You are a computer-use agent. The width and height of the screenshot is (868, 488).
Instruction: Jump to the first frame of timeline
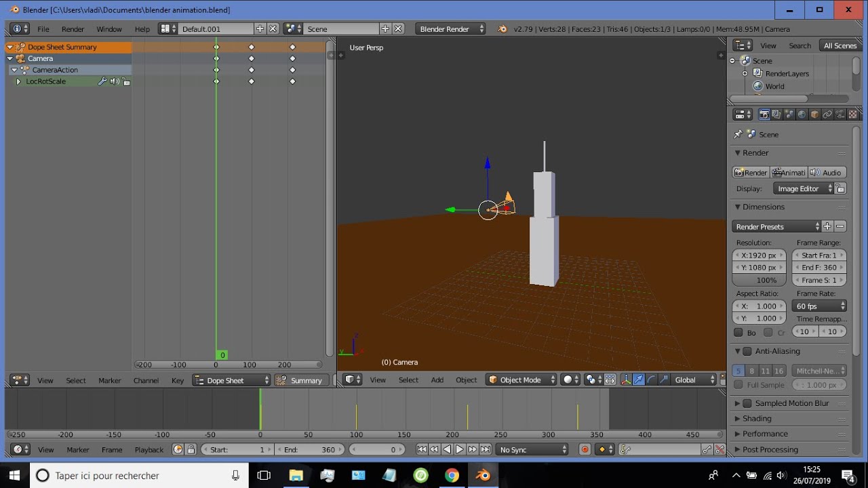tap(422, 449)
